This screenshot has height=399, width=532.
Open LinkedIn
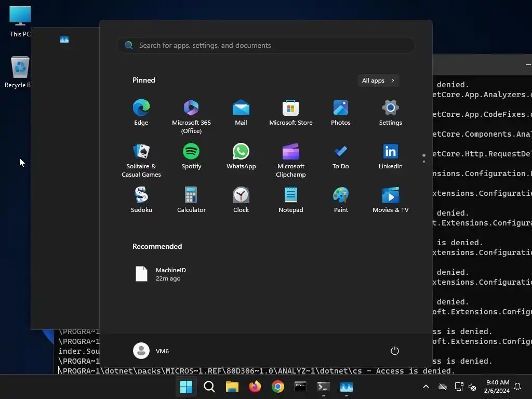[x=391, y=157]
